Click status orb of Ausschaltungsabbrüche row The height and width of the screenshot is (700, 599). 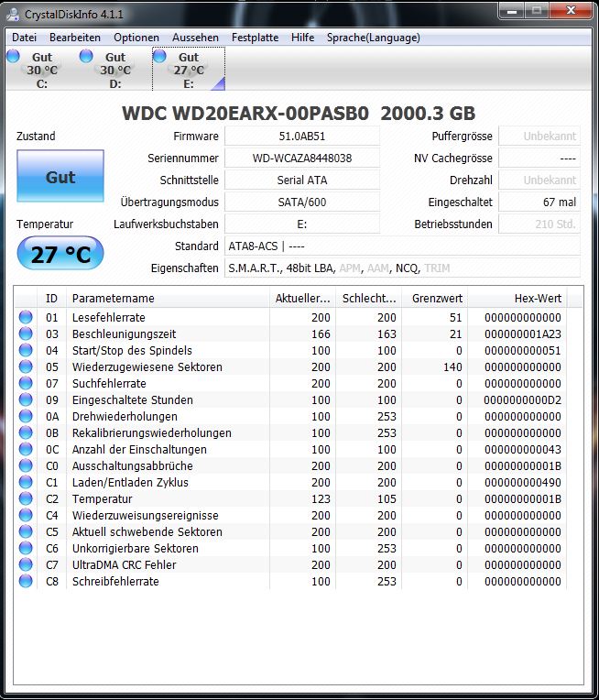point(26,465)
